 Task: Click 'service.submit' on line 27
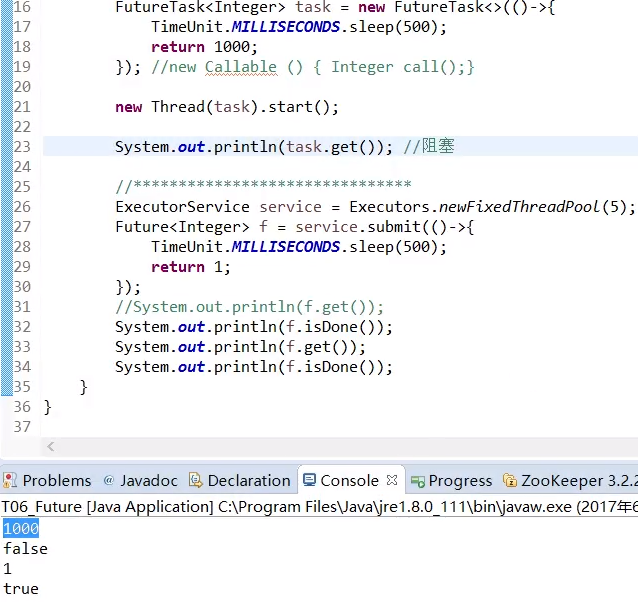click(x=358, y=227)
